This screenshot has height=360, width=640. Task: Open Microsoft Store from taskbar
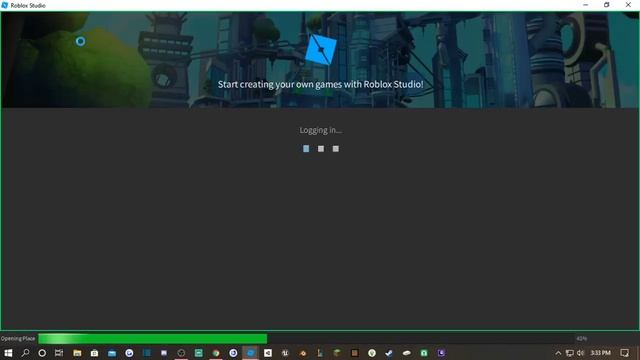pyautogui.click(x=94, y=353)
